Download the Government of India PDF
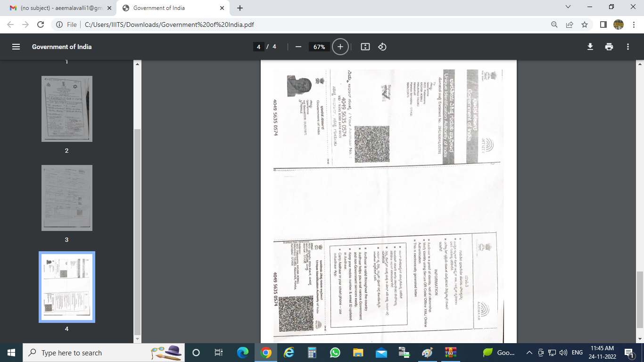 (590, 47)
